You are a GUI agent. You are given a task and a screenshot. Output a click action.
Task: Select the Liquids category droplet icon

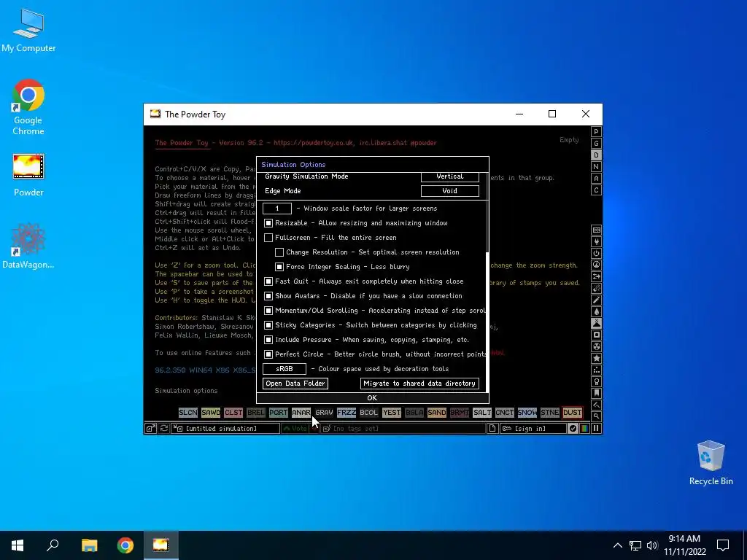pyautogui.click(x=596, y=311)
